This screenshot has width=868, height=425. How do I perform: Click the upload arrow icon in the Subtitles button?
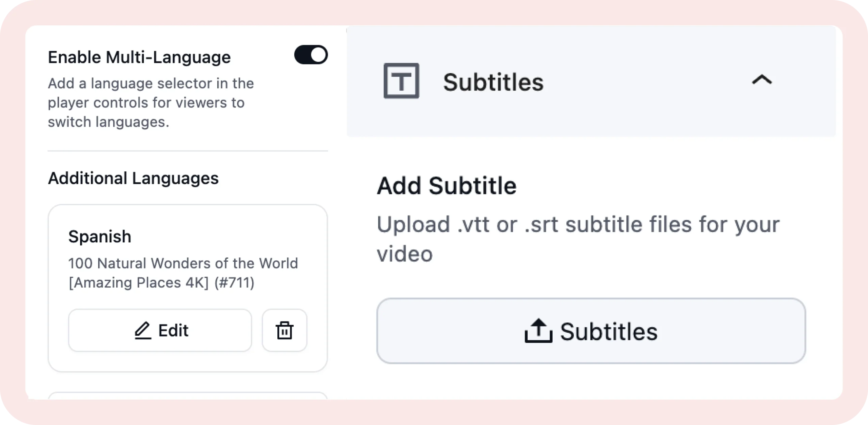pyautogui.click(x=538, y=331)
